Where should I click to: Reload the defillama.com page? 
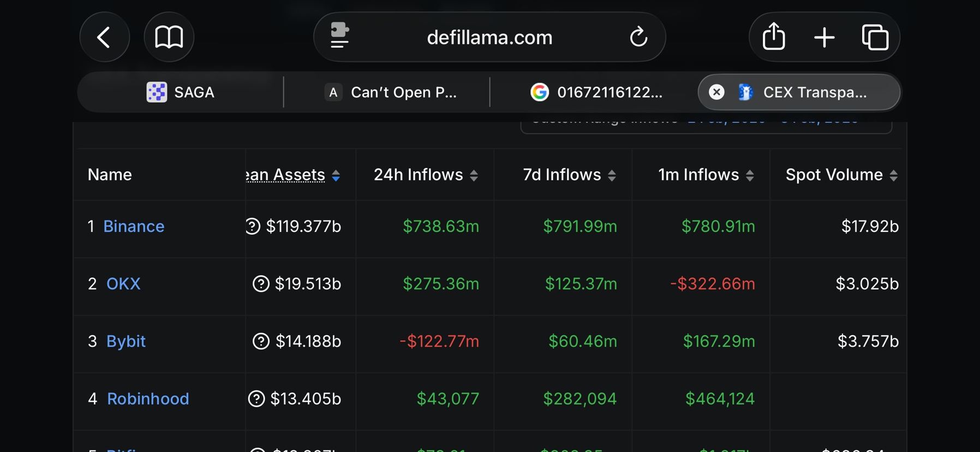(x=638, y=37)
